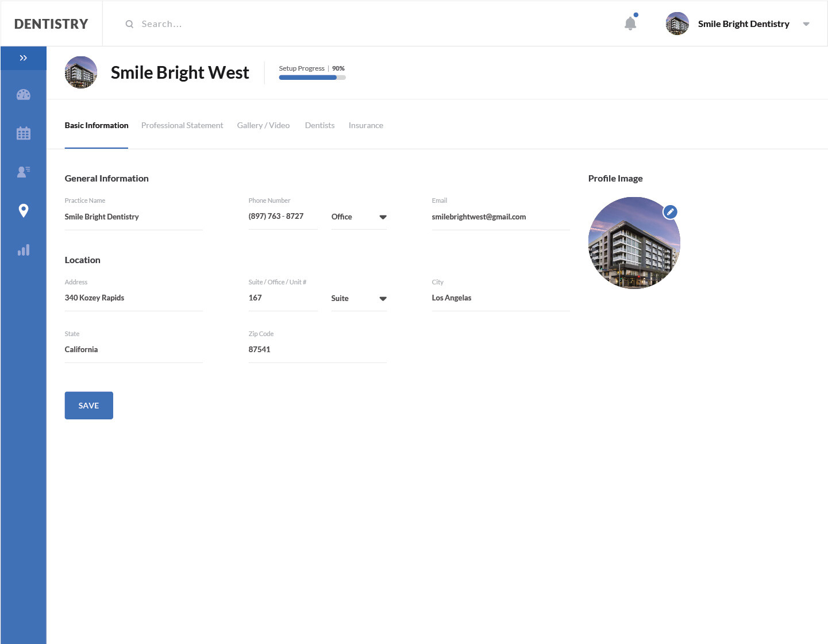The image size is (828, 644).
Task: Open the location pin icon in sidebar
Action: coord(23,210)
